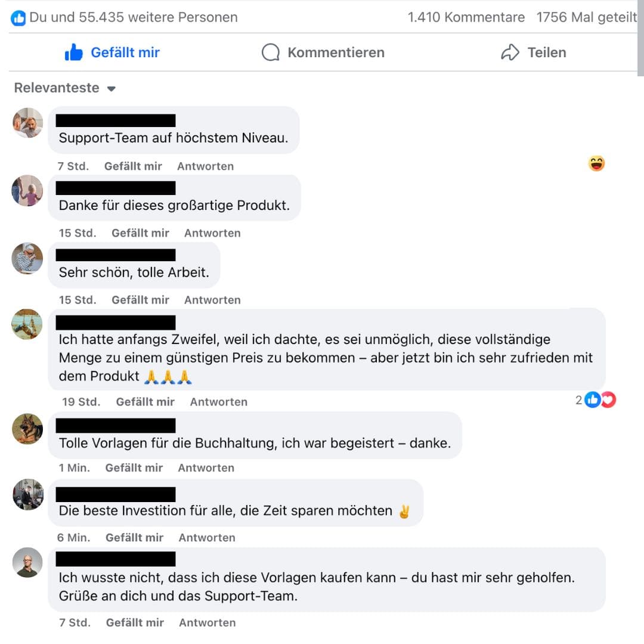The image size is (644, 644).
Task: Toggle Gefällt mir on Support-Team auf höchstem Niveau comment
Action: 133,166
